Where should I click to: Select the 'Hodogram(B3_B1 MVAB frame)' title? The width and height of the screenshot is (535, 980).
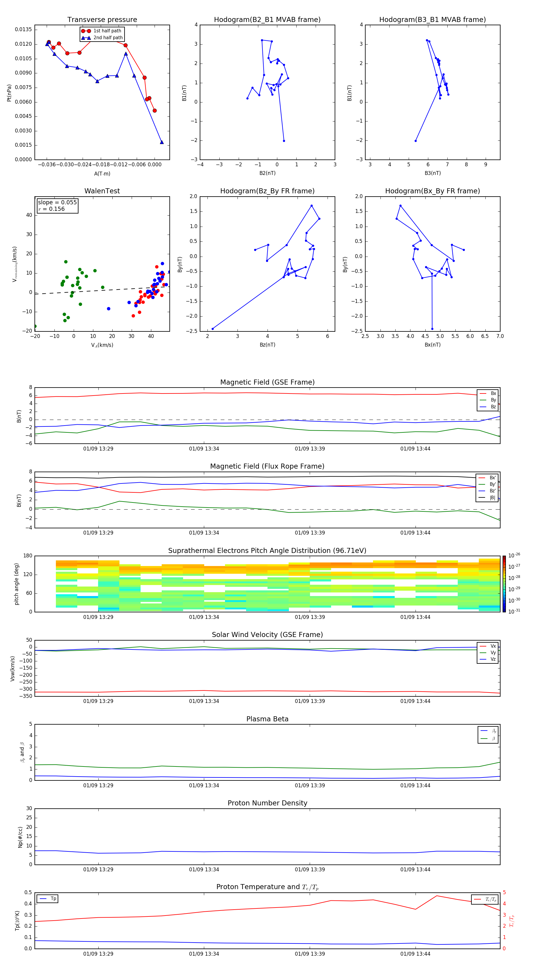(x=432, y=20)
